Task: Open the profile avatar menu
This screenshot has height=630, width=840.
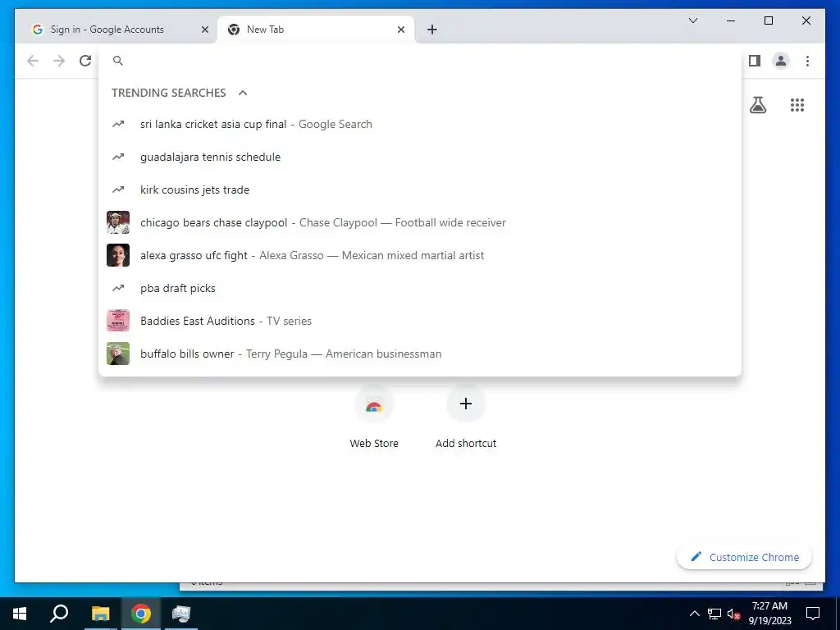Action: [x=781, y=61]
